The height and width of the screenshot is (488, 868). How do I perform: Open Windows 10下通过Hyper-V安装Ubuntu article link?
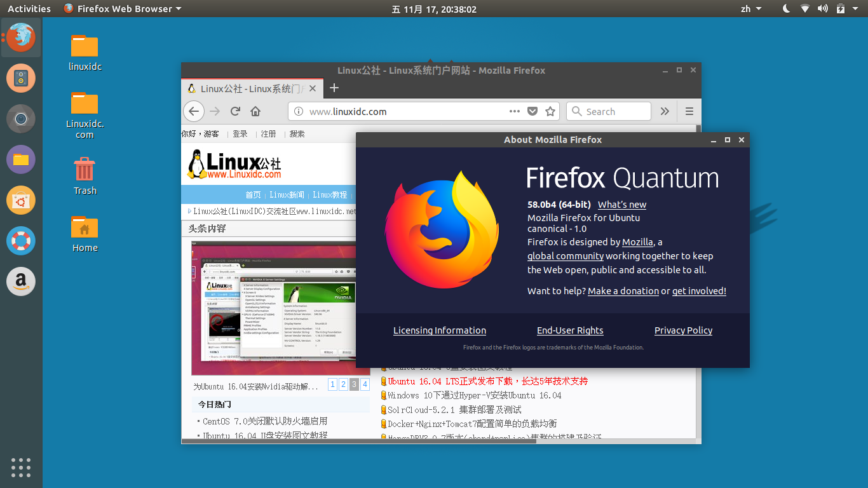(475, 395)
